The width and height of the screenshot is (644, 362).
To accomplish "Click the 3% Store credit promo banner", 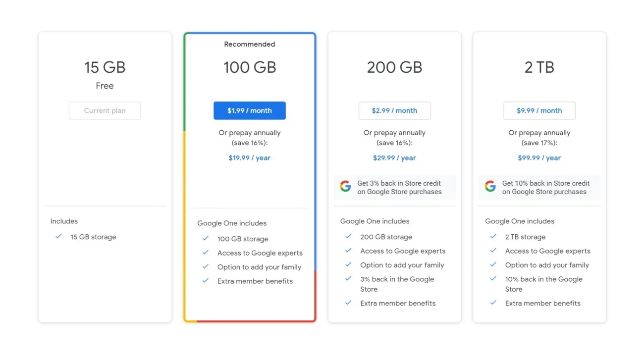I will pos(394,187).
